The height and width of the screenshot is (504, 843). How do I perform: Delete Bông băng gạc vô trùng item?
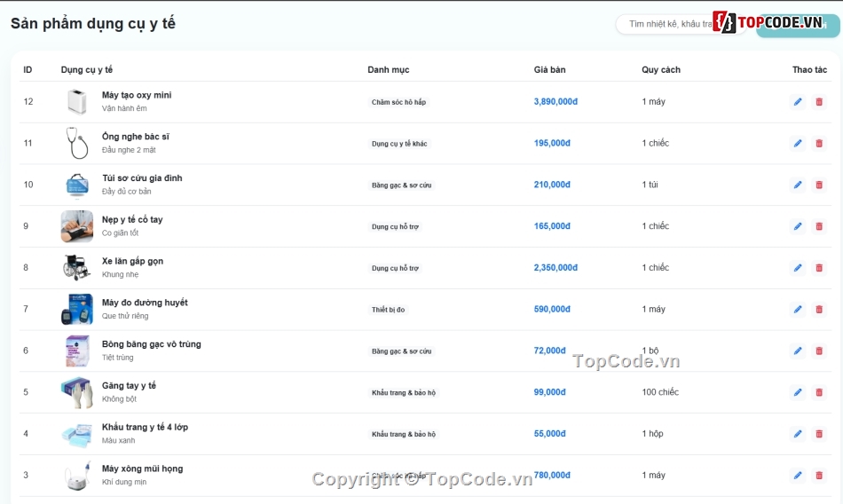819,350
